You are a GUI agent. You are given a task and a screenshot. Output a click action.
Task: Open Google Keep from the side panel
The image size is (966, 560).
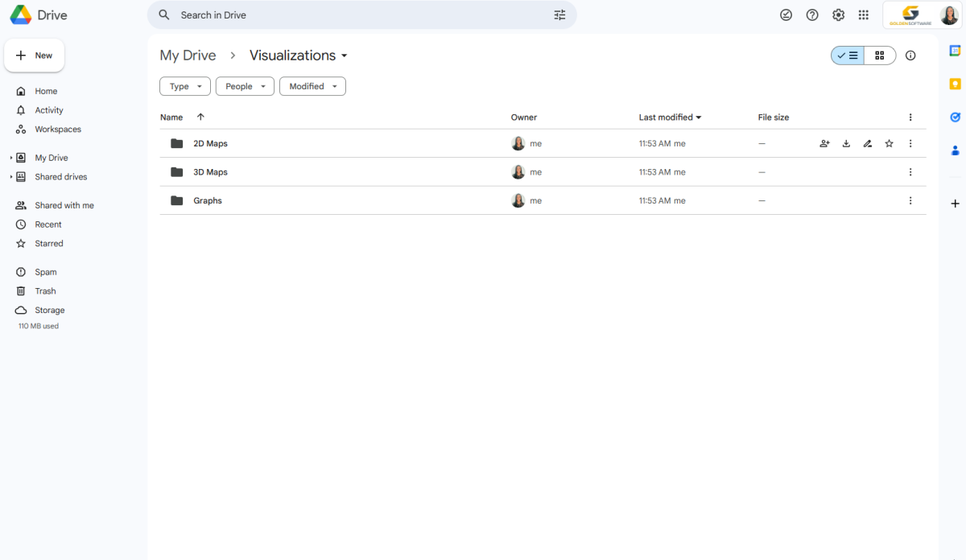[x=954, y=83]
